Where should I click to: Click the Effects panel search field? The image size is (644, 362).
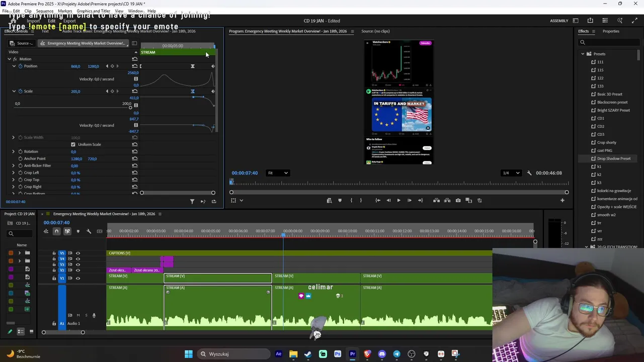tap(610, 42)
